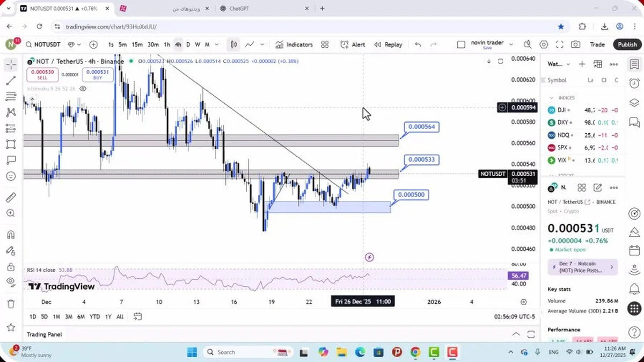This screenshot has width=644, height=362.
Task: Select the 5D date range
Action: [45, 317]
